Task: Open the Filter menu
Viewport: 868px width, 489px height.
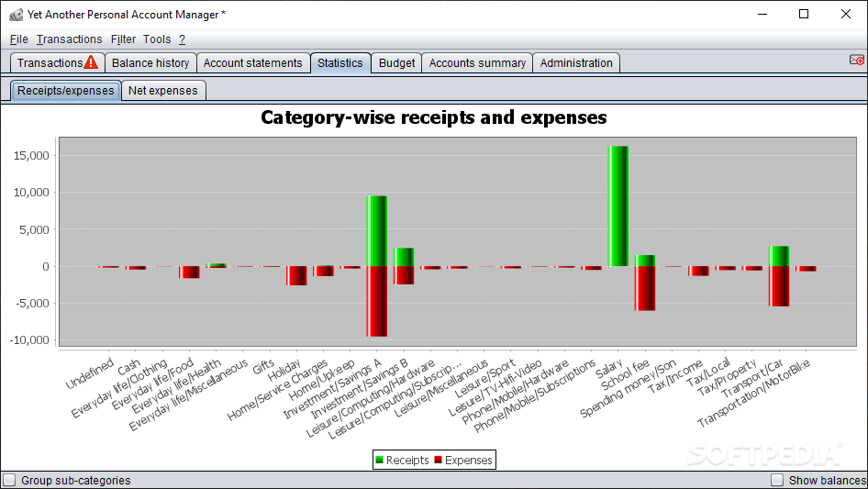Action: 123,39
